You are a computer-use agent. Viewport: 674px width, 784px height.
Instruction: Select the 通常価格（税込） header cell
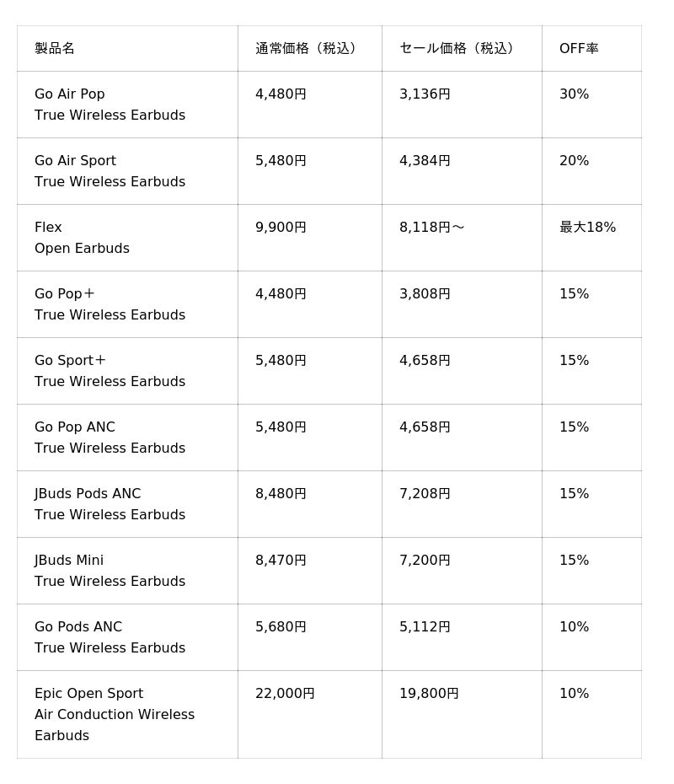tap(308, 48)
